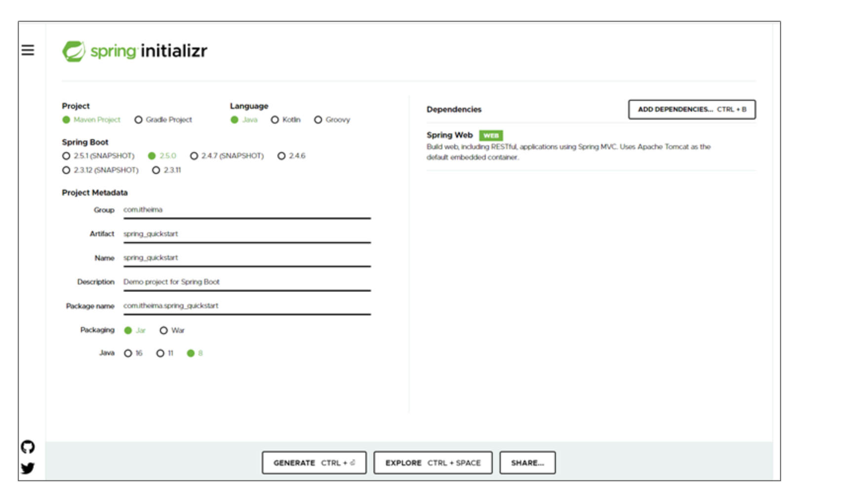This screenshot has width=868, height=503.
Task: Click the Spring Web dependency title
Action: [449, 135]
